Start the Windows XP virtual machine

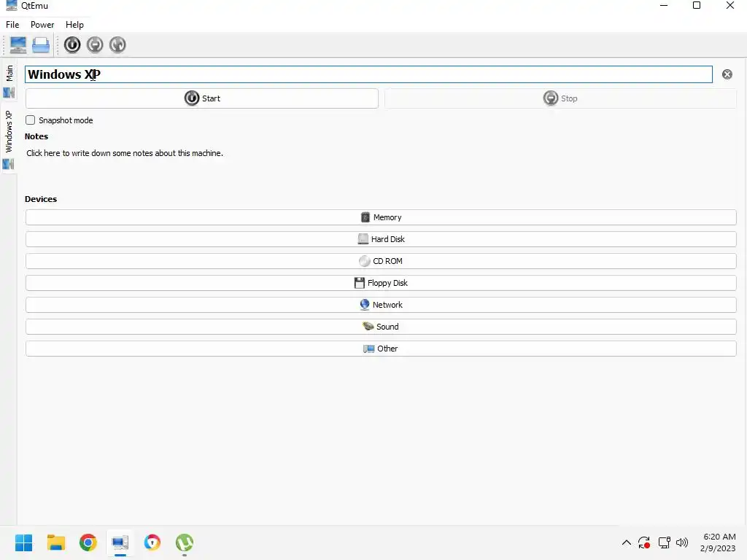point(202,98)
